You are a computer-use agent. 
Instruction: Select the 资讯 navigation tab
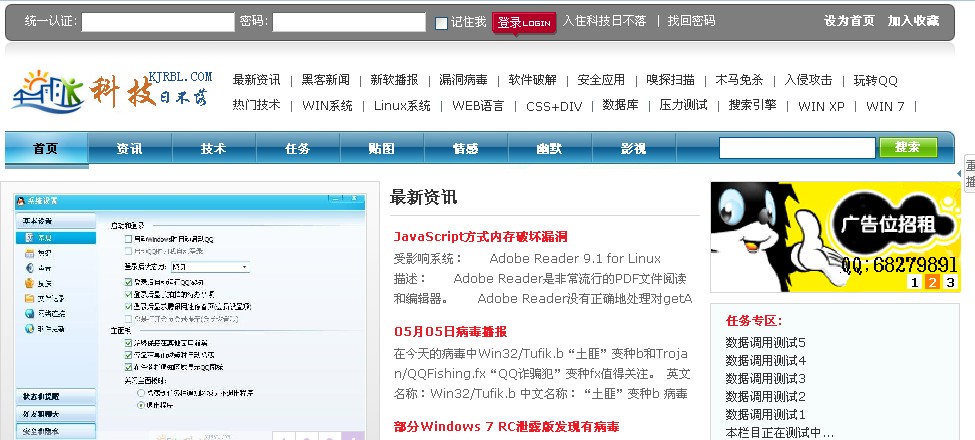point(129,149)
